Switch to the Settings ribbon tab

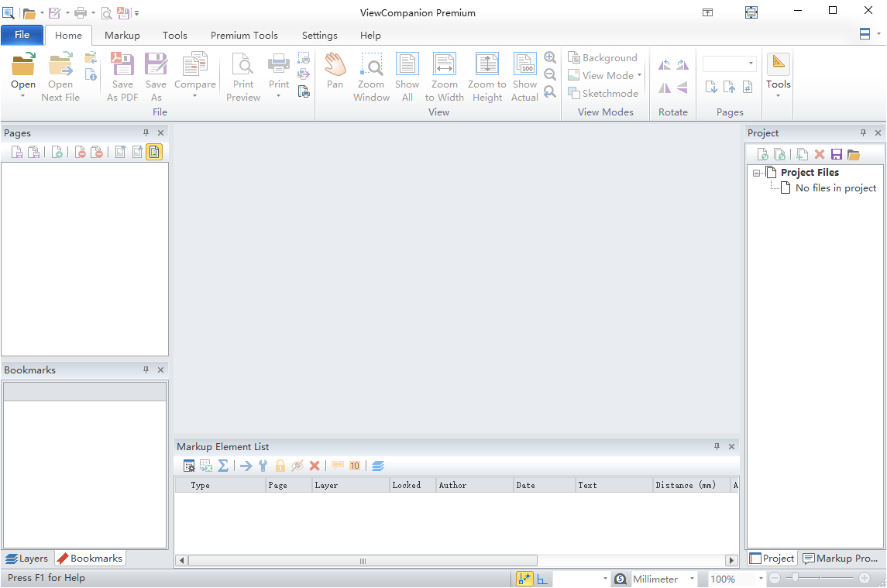tap(320, 35)
